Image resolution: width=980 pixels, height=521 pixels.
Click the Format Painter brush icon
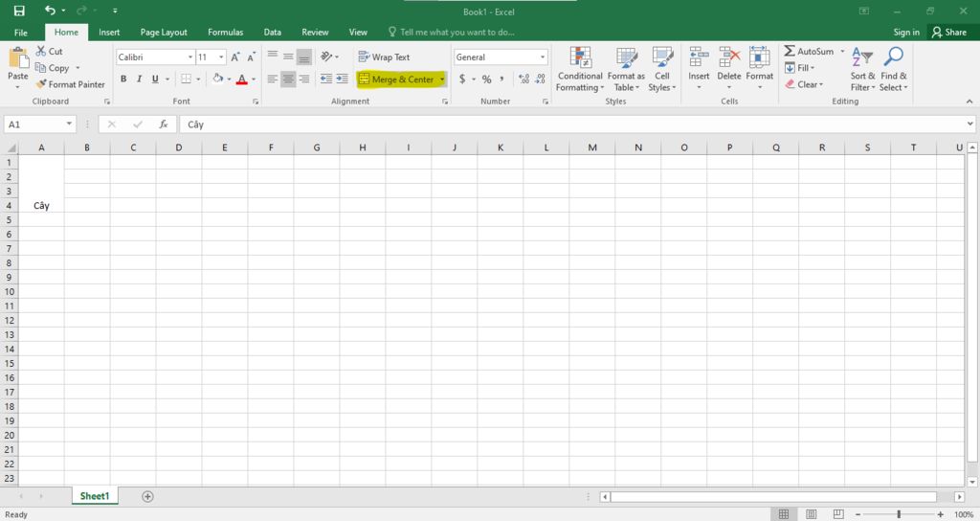(41, 84)
